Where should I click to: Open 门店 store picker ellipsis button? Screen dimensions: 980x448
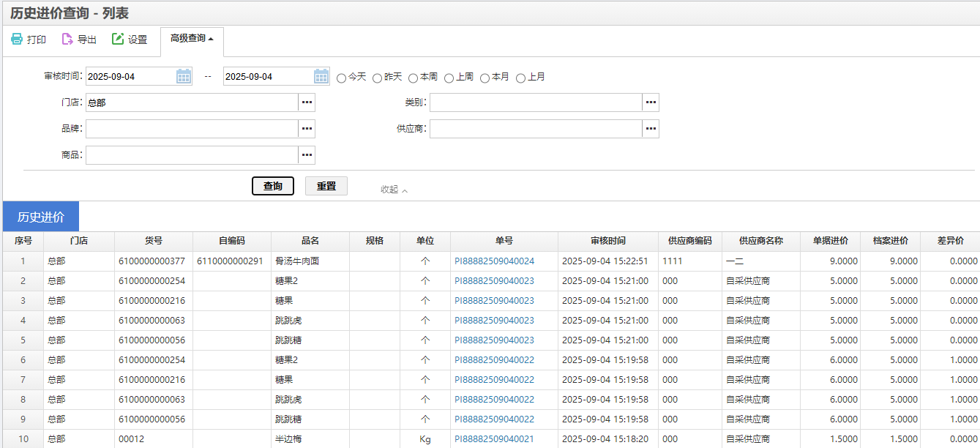(307, 102)
